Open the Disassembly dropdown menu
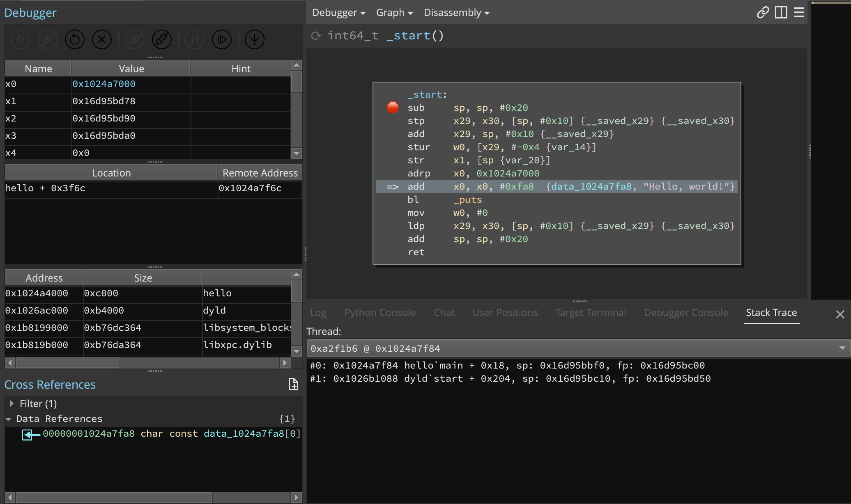Screen dimensions: 851x504 coord(456,13)
